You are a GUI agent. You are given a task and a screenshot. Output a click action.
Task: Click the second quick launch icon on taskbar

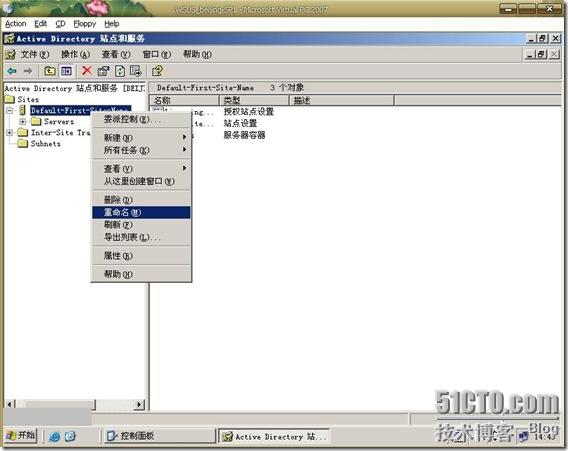[x=70, y=436]
